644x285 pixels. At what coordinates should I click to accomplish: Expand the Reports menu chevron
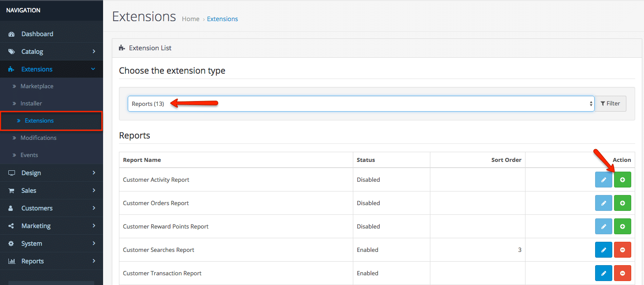94,261
